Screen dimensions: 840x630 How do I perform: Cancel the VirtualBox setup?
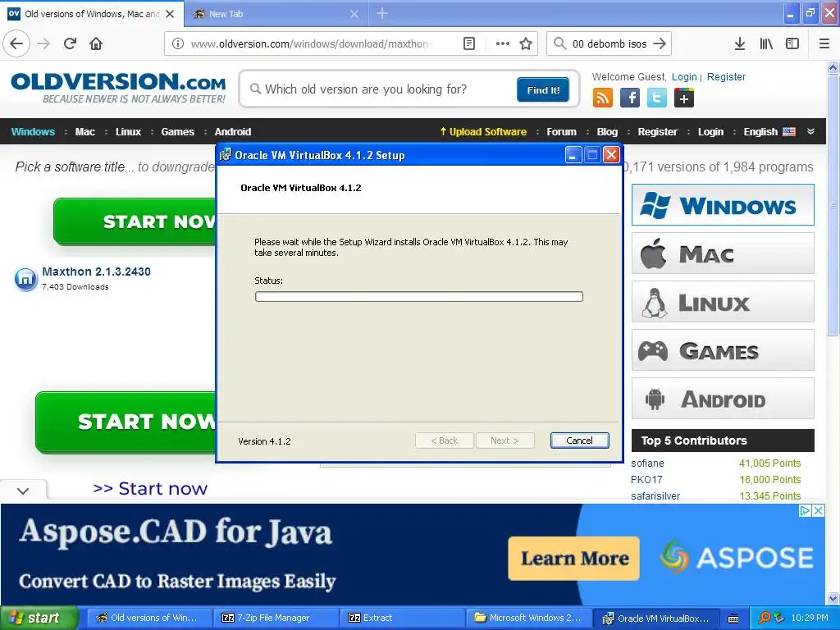point(579,441)
